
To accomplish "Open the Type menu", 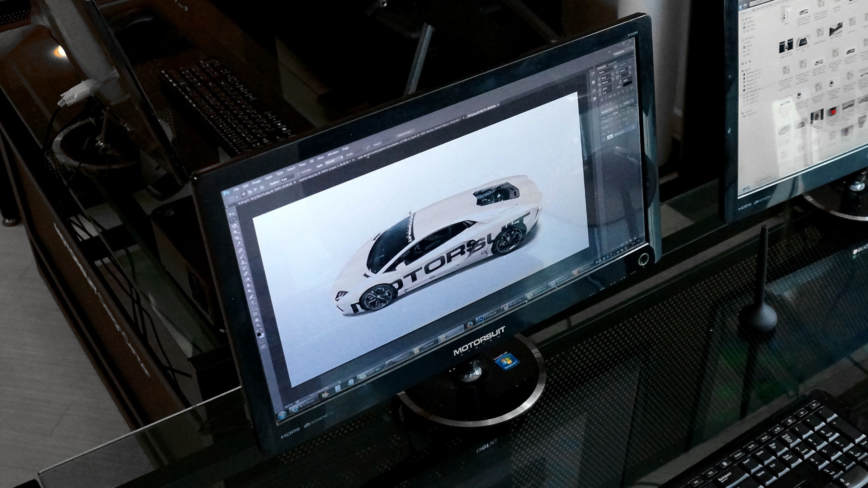I will pos(280,173).
